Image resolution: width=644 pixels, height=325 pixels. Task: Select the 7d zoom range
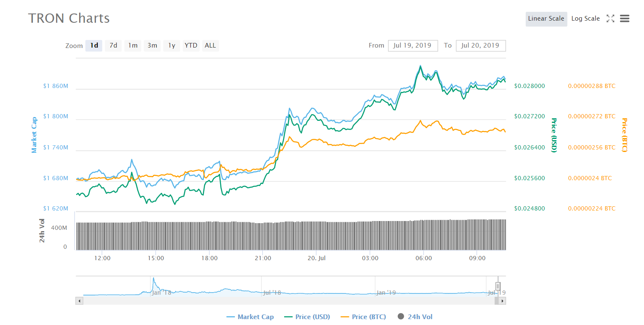tap(113, 45)
